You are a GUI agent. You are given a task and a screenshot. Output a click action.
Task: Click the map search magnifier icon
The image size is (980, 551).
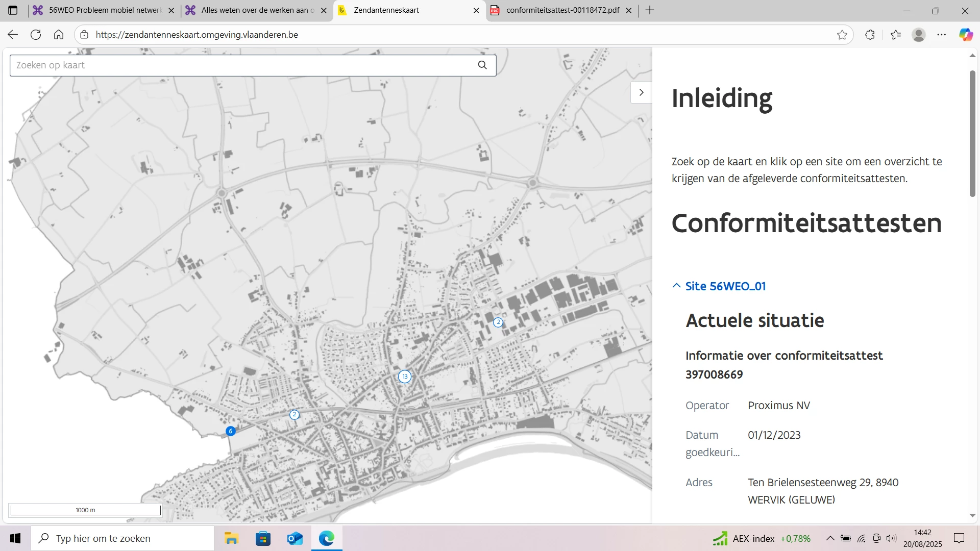482,65
